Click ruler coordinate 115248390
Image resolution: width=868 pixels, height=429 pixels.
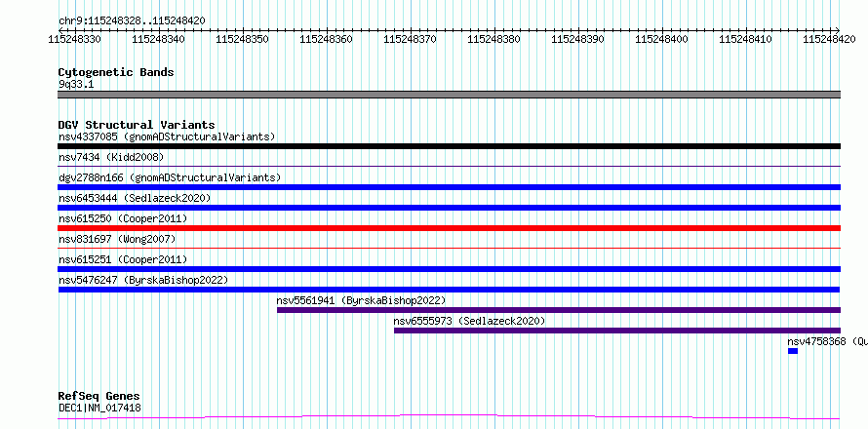coord(578,39)
